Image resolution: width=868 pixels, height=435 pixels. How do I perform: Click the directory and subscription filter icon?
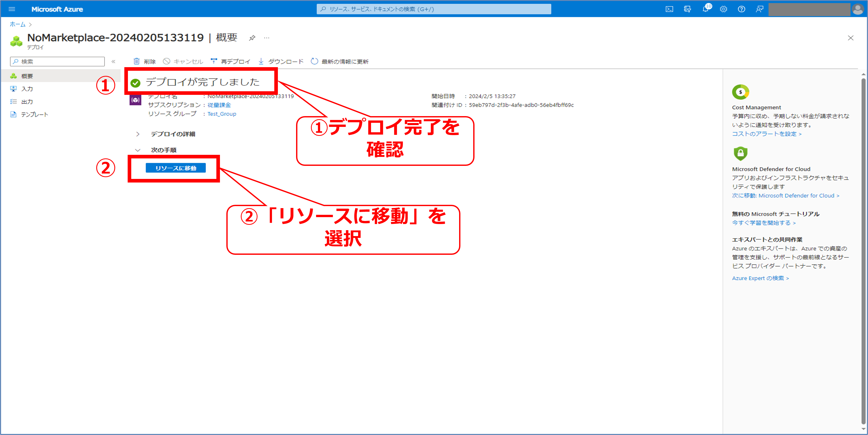(687, 9)
